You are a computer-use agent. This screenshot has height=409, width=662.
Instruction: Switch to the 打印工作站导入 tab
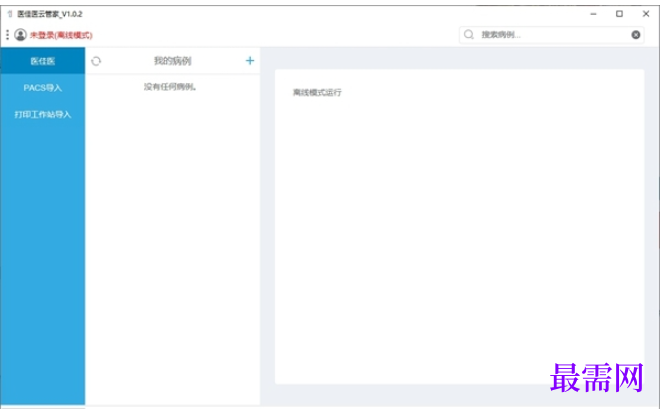pos(43,114)
